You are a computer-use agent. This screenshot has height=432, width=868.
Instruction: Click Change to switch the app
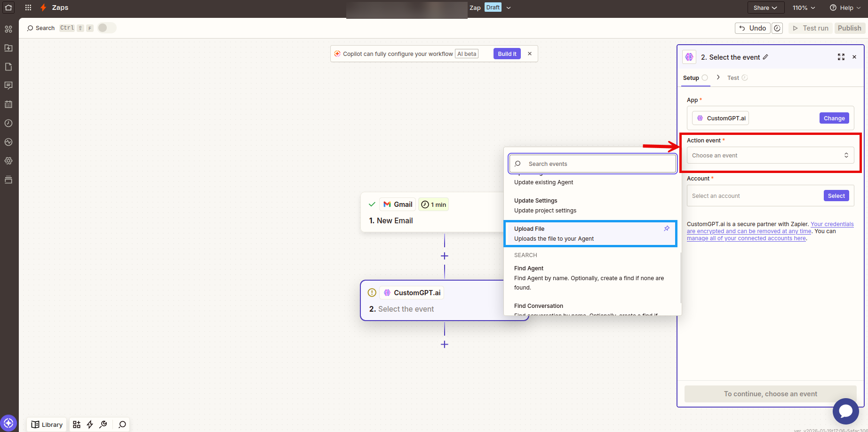[834, 118]
